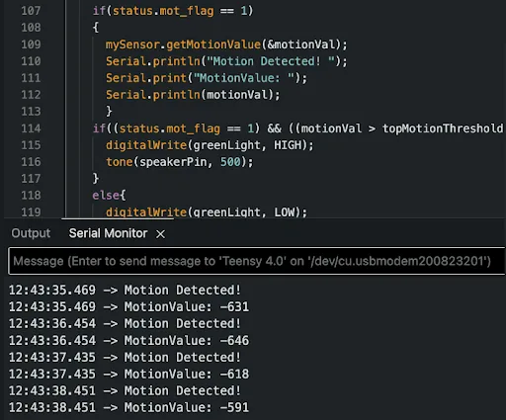The image size is (506, 420).
Task: Click digitalWrite(greenLight, HIGH) statement
Action: [x=210, y=145]
